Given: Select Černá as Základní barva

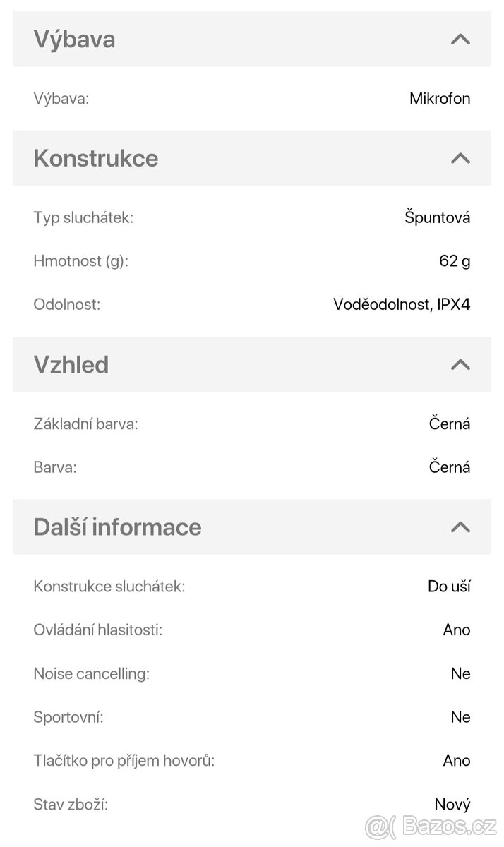Looking at the screenshot, I should [450, 423].
